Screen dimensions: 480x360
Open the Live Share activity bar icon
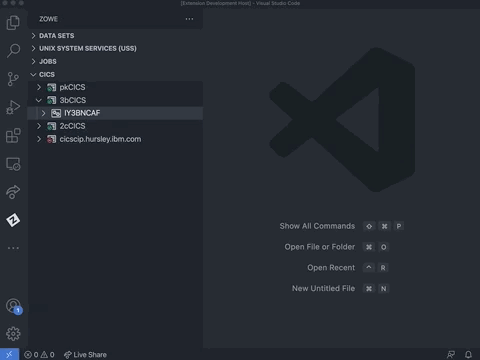[13, 192]
